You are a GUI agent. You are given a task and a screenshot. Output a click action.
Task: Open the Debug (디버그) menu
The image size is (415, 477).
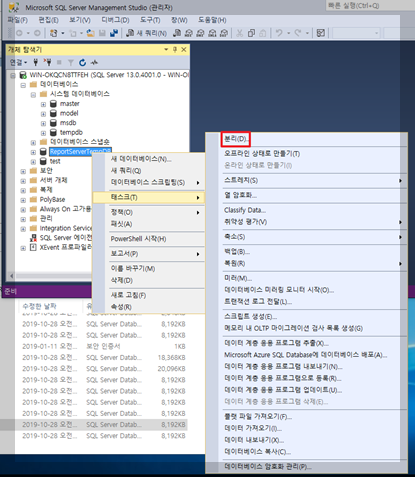(115, 20)
